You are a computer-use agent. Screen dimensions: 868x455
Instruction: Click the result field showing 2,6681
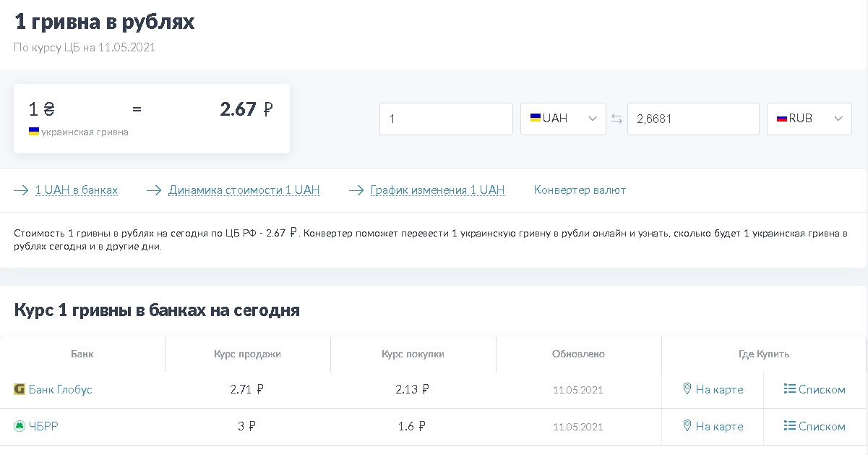pyautogui.click(x=693, y=119)
